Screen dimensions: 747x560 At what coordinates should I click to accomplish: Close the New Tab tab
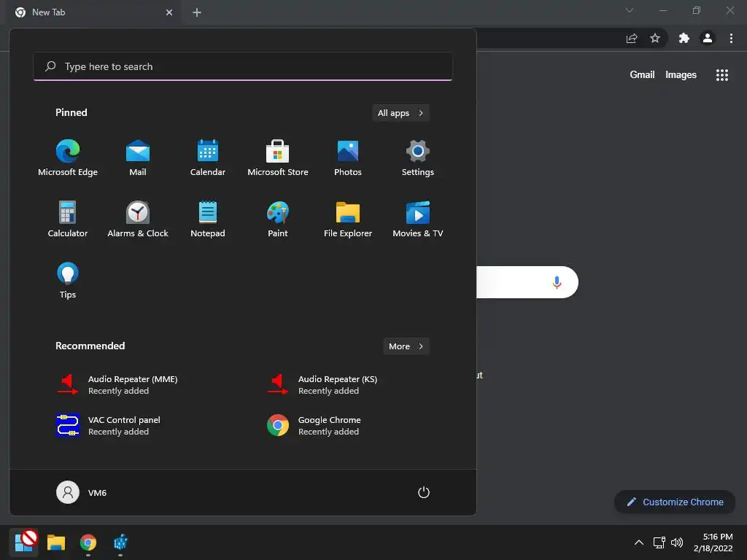[169, 12]
